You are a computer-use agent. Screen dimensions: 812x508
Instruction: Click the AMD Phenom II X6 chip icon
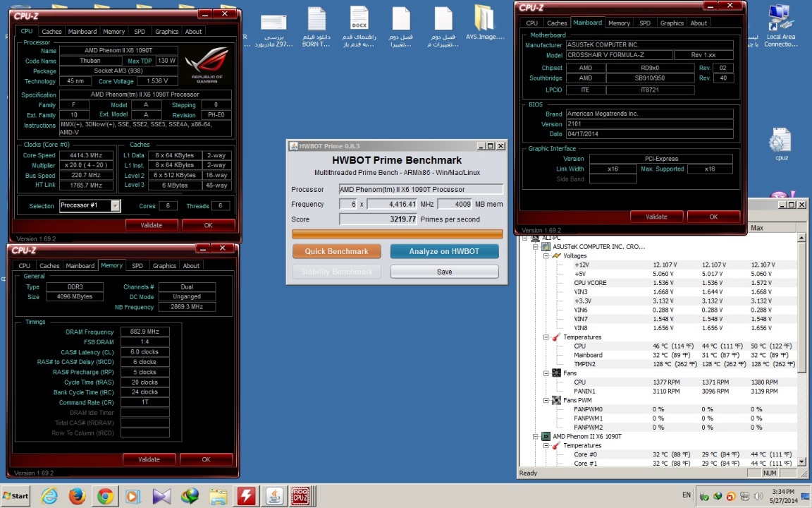tap(546, 437)
